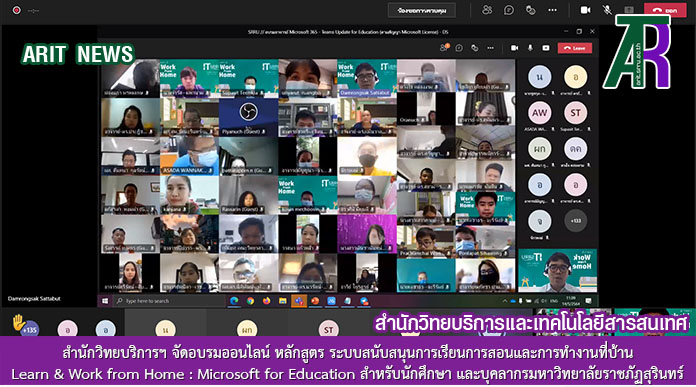Image resolution: width=696 pixels, height=387 pixels.
Task: Show participants in inner Teams window
Action: pos(443,47)
